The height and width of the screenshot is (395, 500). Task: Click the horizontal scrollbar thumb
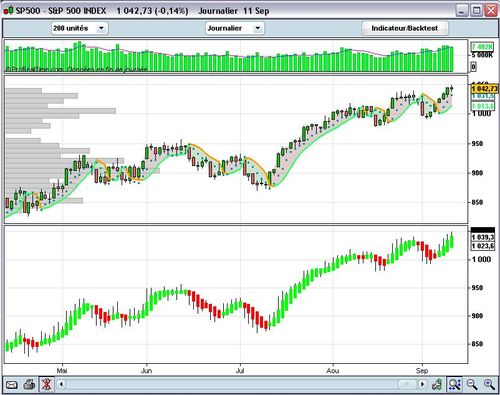[x=408, y=384]
